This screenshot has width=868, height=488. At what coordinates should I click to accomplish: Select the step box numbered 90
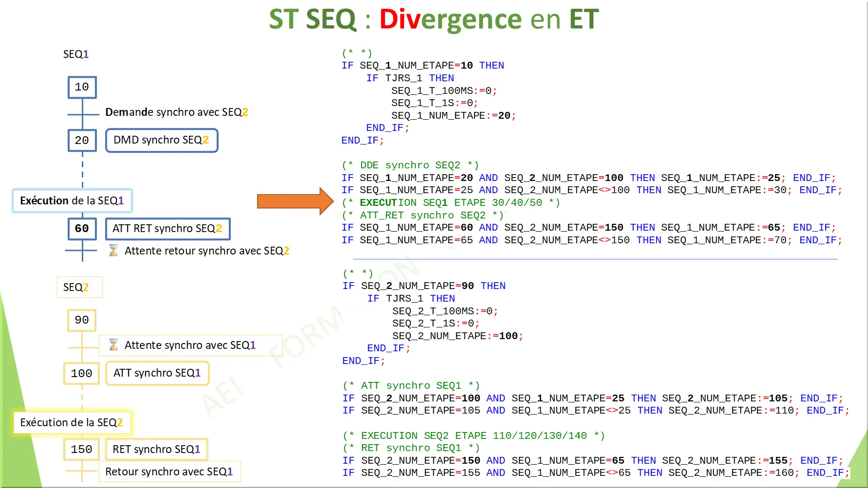81,320
